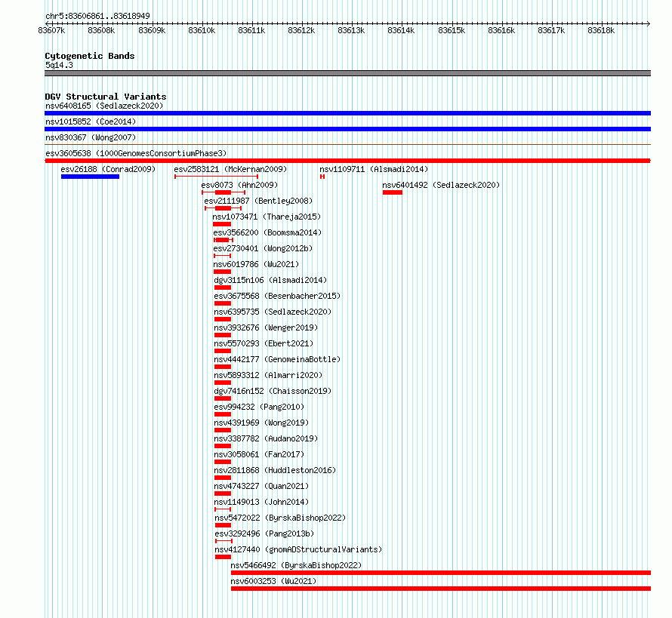This screenshot has width=672, height=618.
Task: Click nsv3058061 (Fan2017) label
Action: [x=259, y=454]
